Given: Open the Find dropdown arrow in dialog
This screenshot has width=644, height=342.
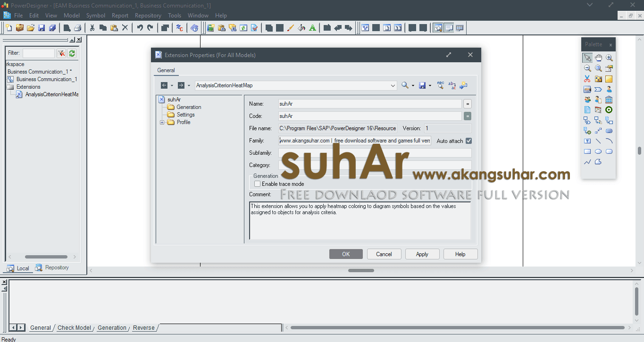Looking at the screenshot, I should click(413, 85).
